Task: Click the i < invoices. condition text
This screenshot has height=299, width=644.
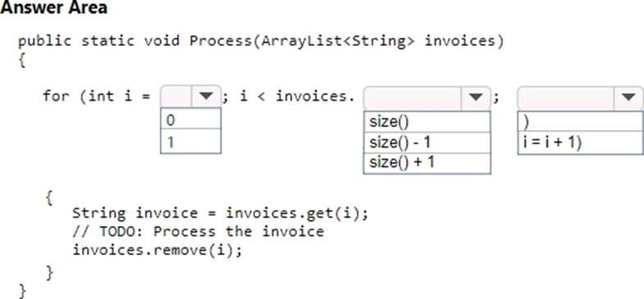Action: (x=297, y=97)
